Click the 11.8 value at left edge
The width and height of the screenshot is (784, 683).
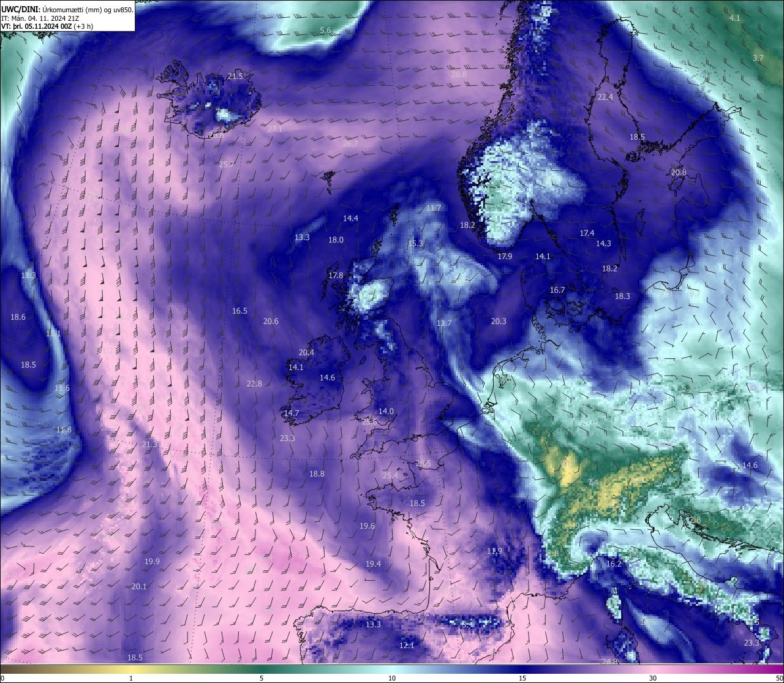[64, 429]
